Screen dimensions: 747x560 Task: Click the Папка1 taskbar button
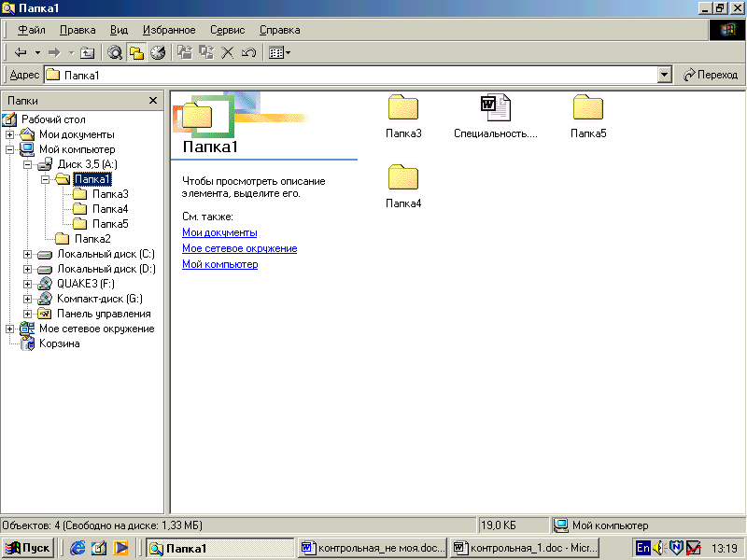[x=219, y=549]
